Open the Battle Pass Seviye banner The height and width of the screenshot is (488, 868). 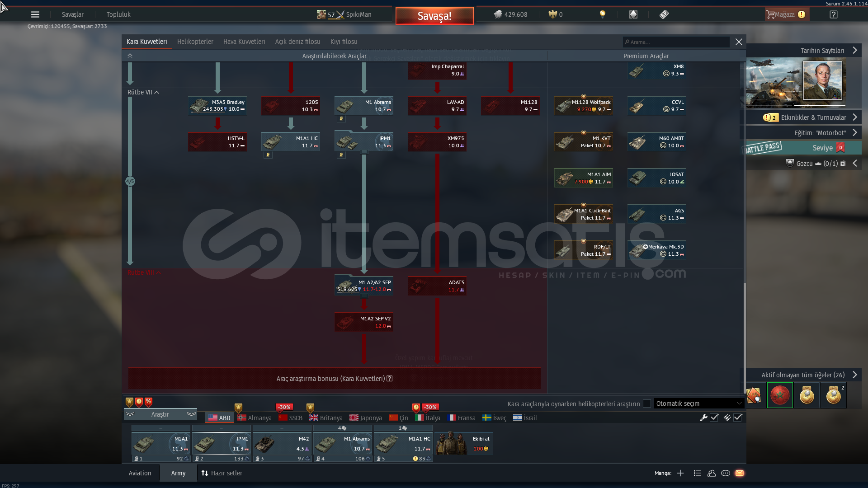coord(803,148)
